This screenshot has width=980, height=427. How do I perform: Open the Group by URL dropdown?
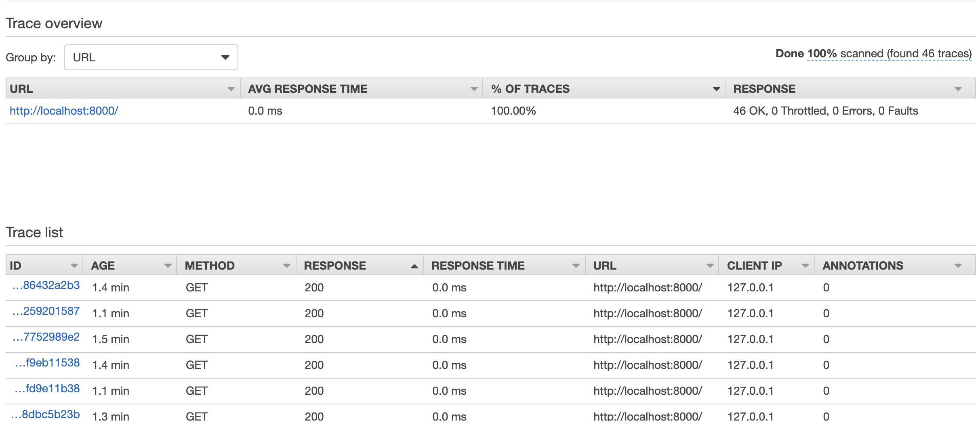151,57
